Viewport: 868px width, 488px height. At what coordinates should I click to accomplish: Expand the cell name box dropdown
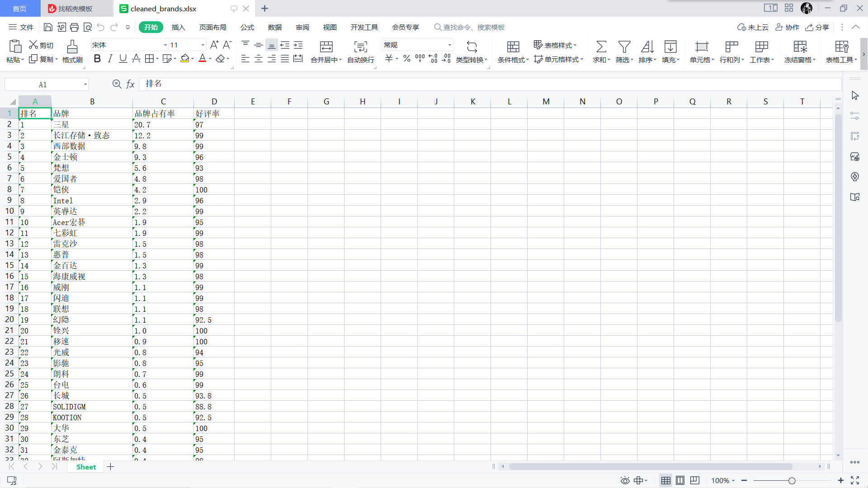tap(85, 84)
